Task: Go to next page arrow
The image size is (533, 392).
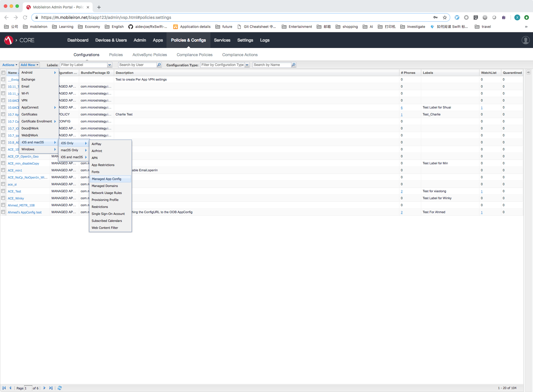Action: coord(44,388)
